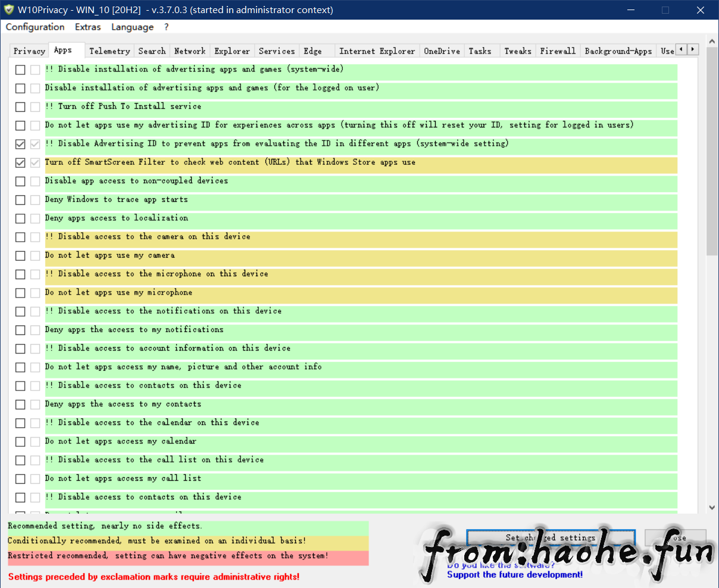The height and width of the screenshot is (588, 719).
Task: Tick the active checkbox for 'Deny Windows to trace app starts'
Action: point(20,200)
